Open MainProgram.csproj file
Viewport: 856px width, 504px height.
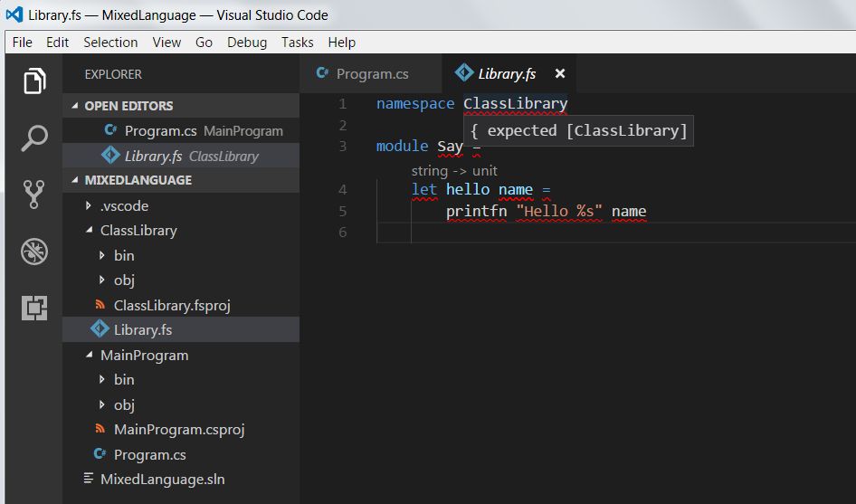pyautogui.click(x=181, y=429)
